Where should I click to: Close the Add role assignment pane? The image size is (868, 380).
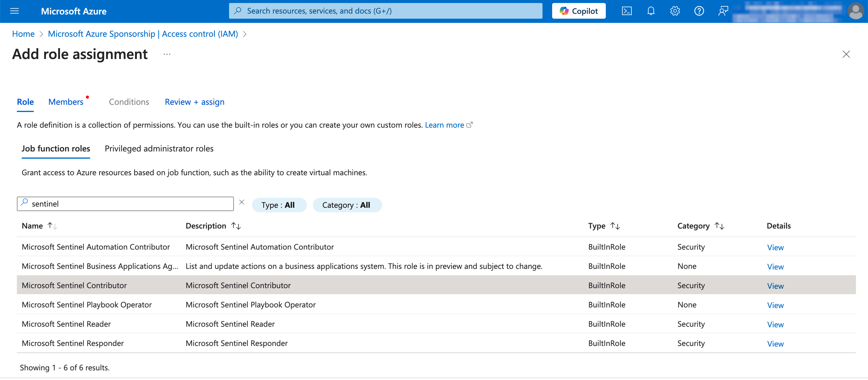pyautogui.click(x=846, y=54)
